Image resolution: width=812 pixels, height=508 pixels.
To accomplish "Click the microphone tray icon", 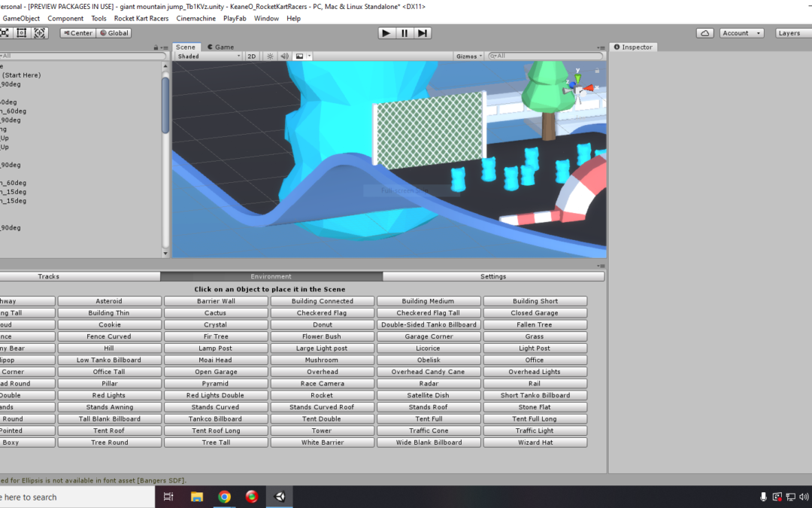I will click(763, 497).
